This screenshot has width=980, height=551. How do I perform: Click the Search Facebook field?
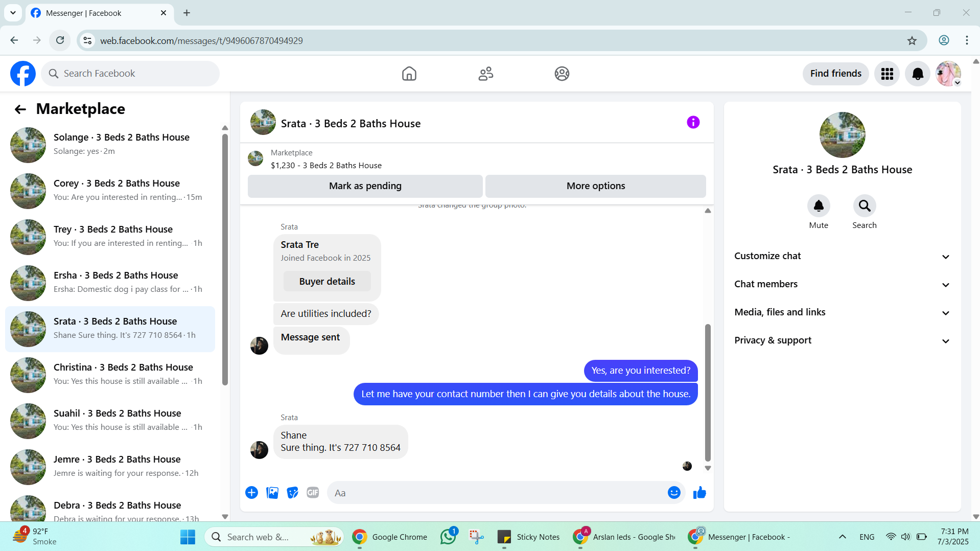pyautogui.click(x=130, y=74)
